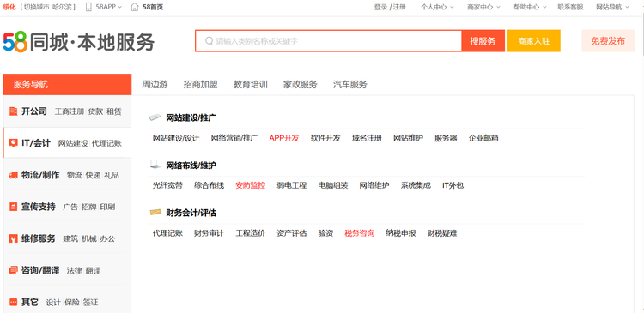Open the 工程造价 link
Viewport: 644px width, 313px height.
click(251, 233)
